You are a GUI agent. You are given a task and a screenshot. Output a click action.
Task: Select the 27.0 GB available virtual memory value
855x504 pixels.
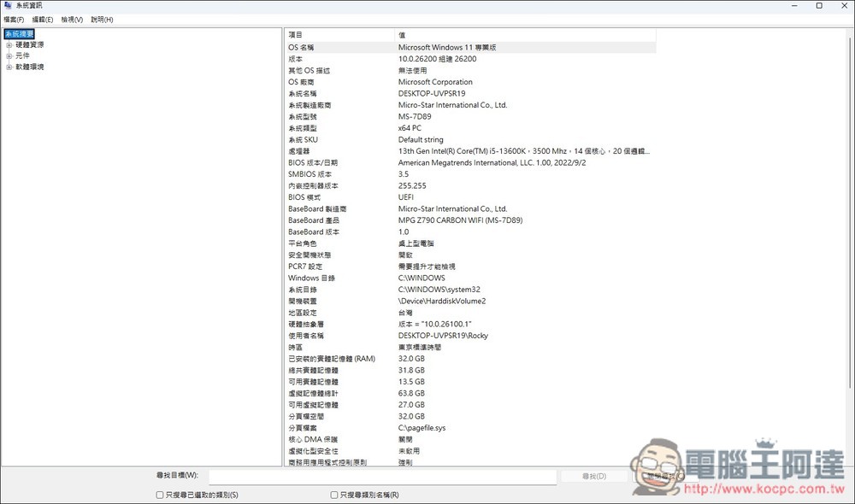point(411,405)
